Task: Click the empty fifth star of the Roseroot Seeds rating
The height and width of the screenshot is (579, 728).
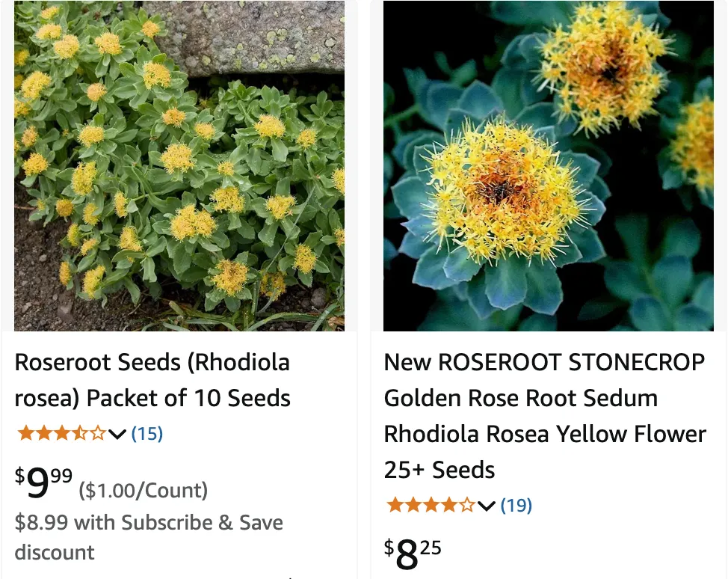Action: [x=98, y=433]
